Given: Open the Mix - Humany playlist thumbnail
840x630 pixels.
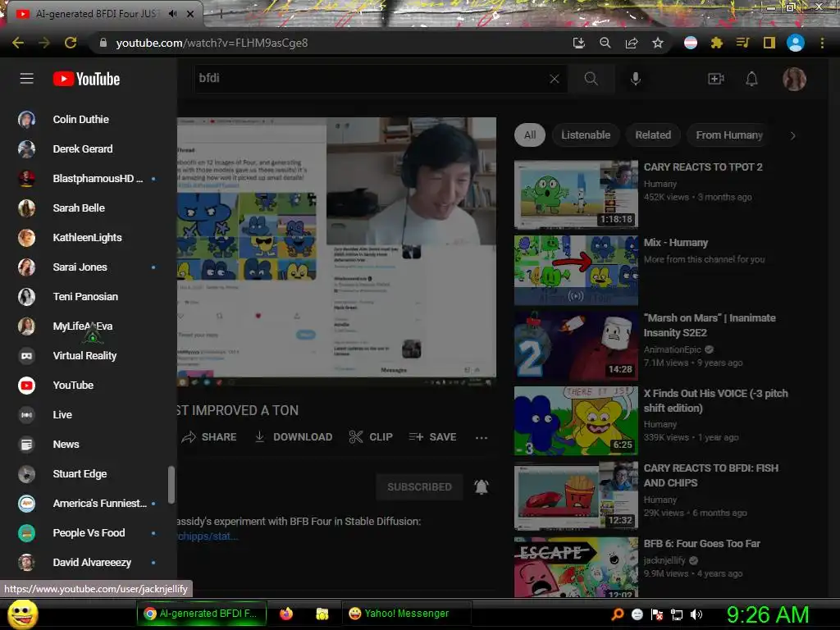Looking at the screenshot, I should coord(576,270).
